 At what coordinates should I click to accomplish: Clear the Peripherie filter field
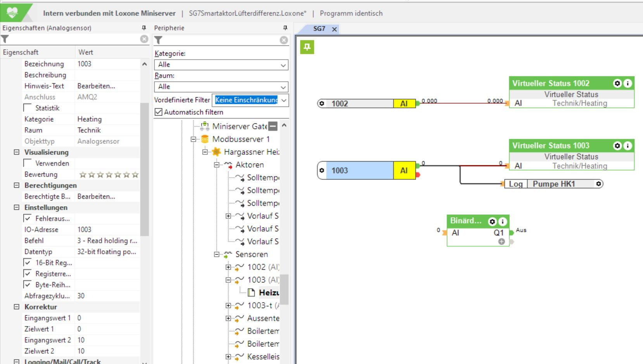[284, 40]
